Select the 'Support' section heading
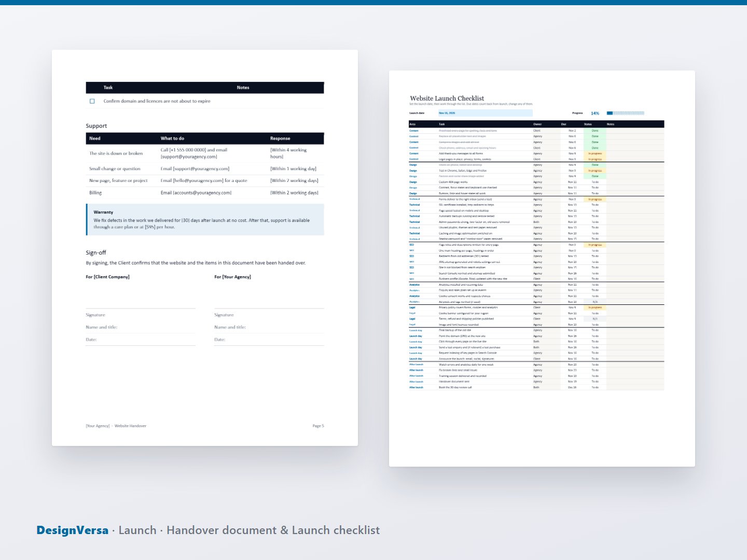This screenshot has height=560, width=747. pyautogui.click(x=96, y=126)
